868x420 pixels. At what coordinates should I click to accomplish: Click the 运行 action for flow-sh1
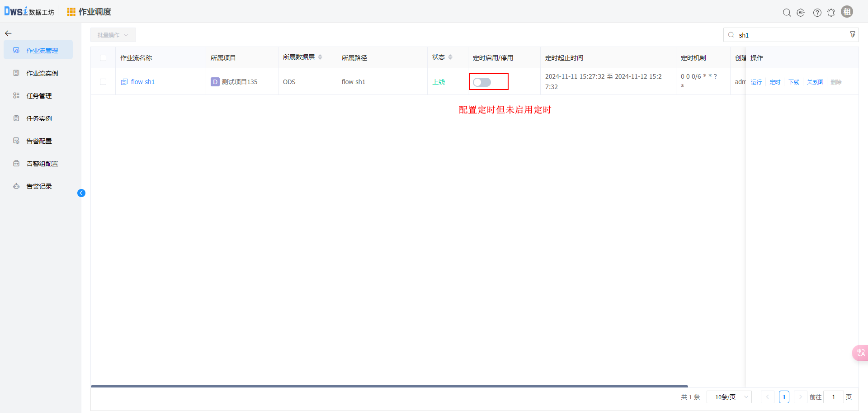(x=756, y=82)
